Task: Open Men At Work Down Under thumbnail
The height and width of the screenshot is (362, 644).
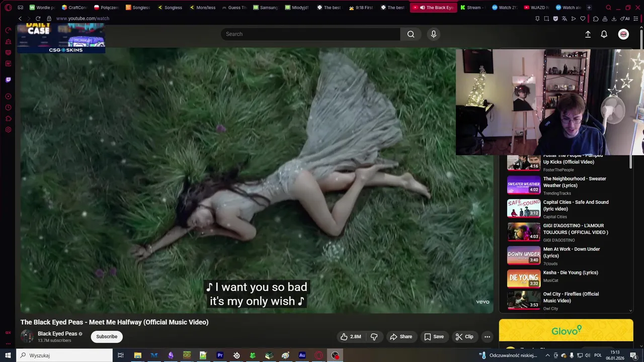Action: point(524,255)
